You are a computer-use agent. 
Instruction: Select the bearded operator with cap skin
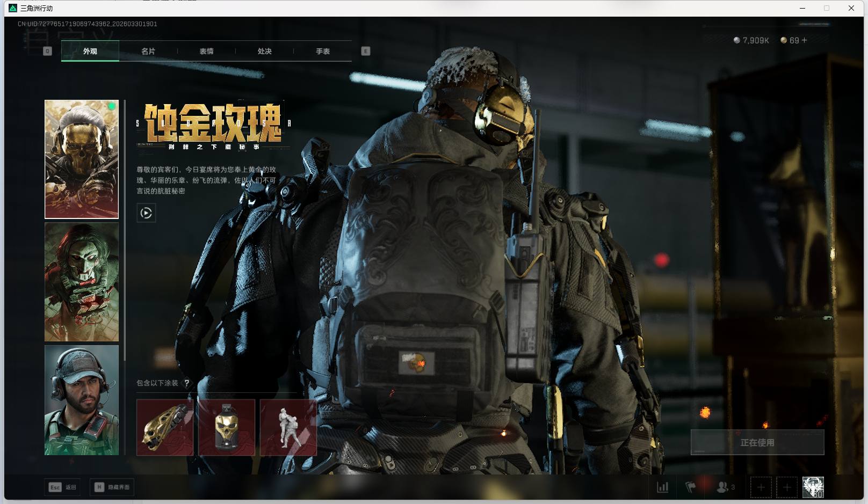[x=82, y=400]
